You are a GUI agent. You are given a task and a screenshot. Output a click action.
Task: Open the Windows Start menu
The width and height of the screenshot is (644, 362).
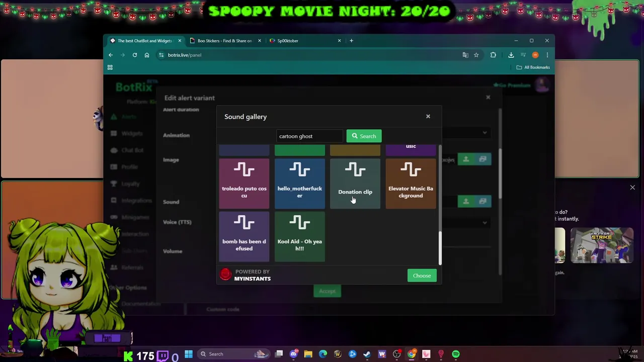(189, 354)
